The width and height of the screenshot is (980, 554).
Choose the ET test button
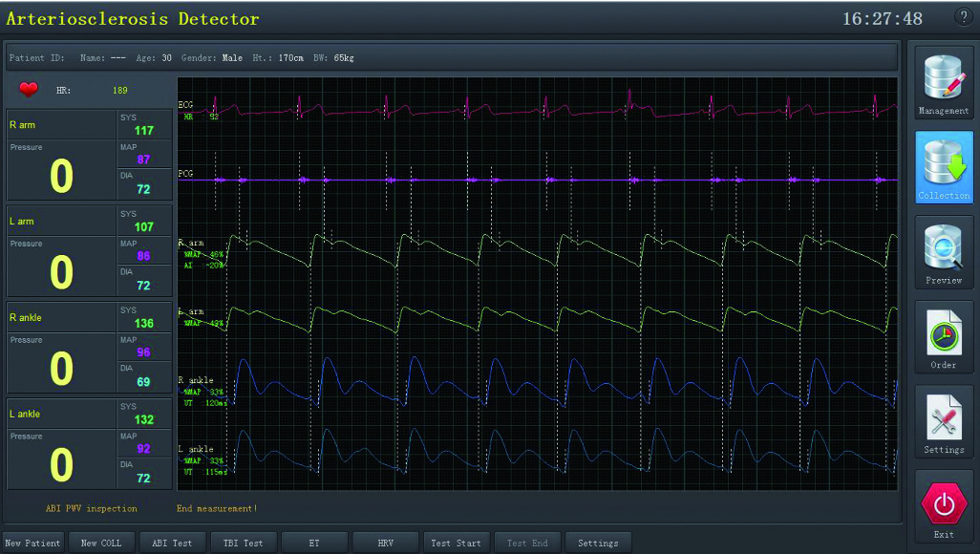click(314, 543)
